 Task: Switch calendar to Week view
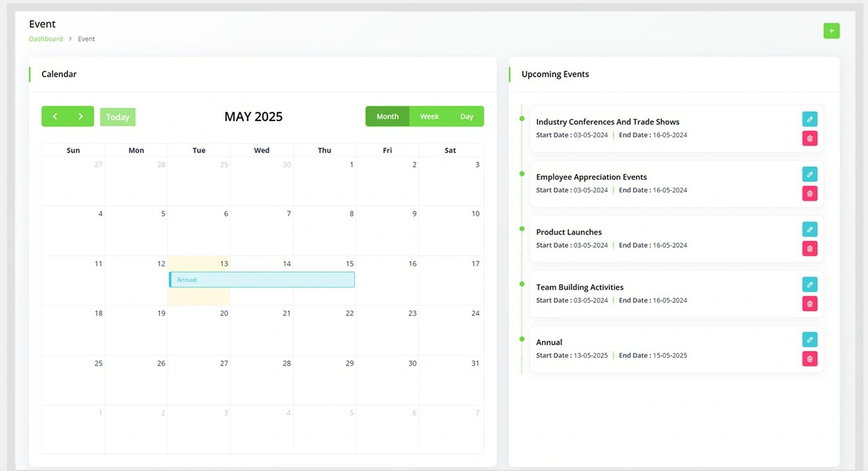429,116
